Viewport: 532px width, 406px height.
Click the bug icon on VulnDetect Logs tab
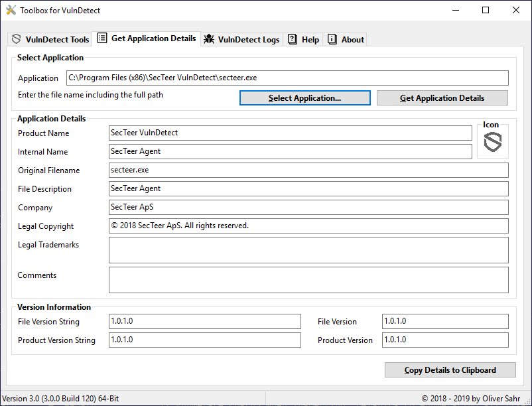[209, 39]
